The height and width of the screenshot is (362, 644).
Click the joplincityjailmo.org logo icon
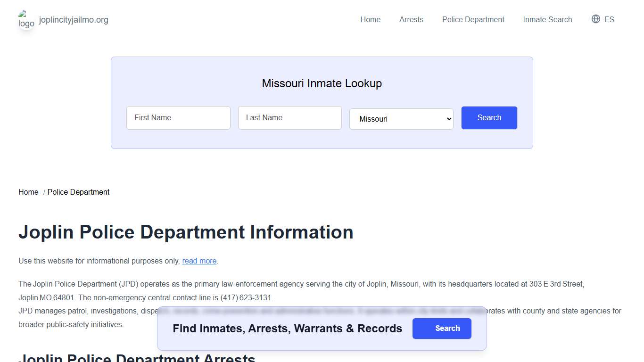point(26,20)
